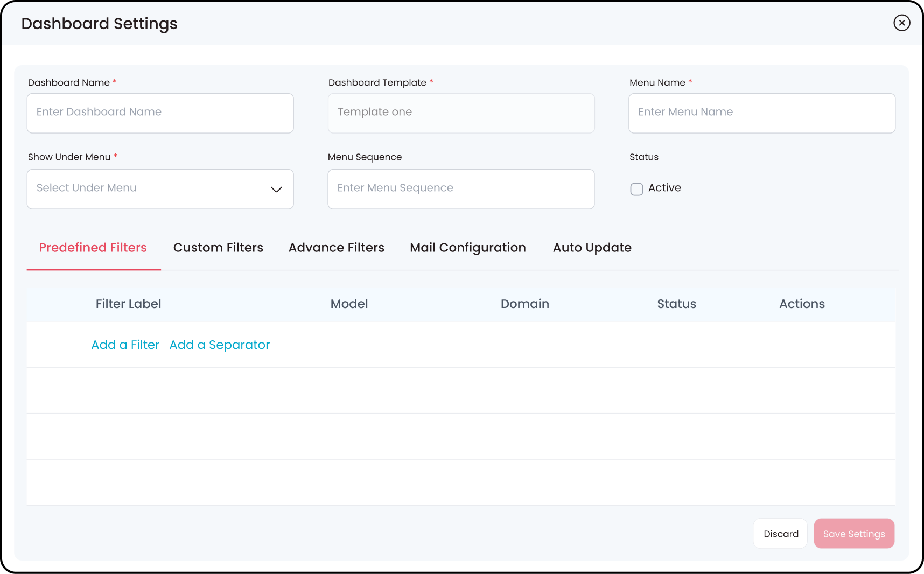
Task: Click the Domain column header
Action: [524, 304]
